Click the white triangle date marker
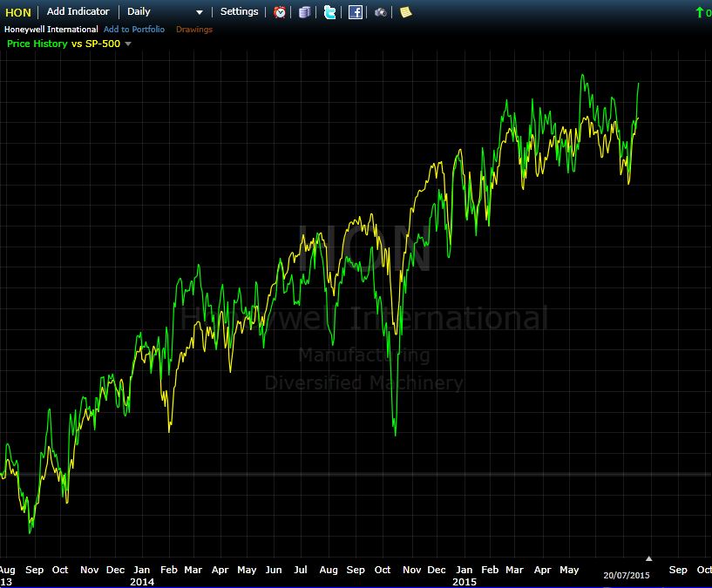This screenshot has width=712, height=588. tap(648, 558)
